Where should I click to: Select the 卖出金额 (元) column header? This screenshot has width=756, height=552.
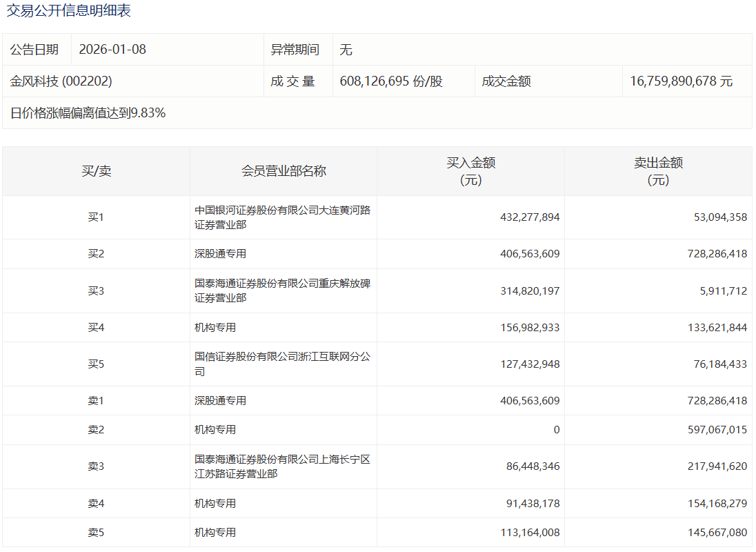658,171
